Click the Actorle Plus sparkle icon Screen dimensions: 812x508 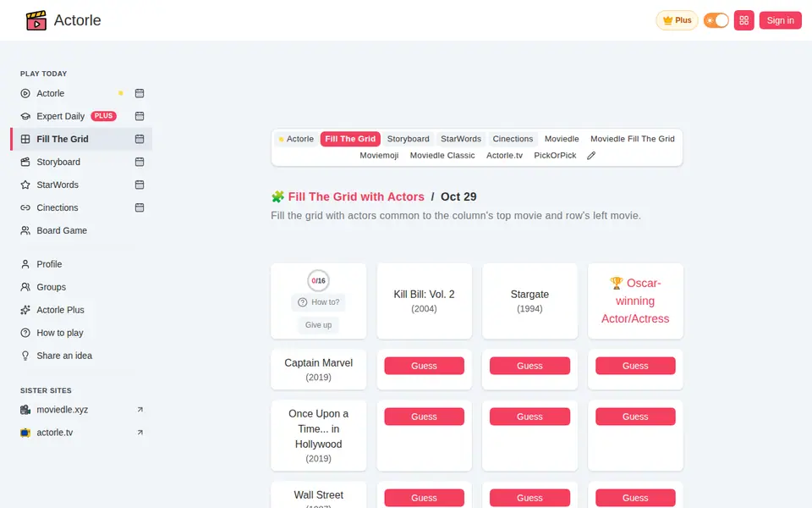tap(25, 310)
